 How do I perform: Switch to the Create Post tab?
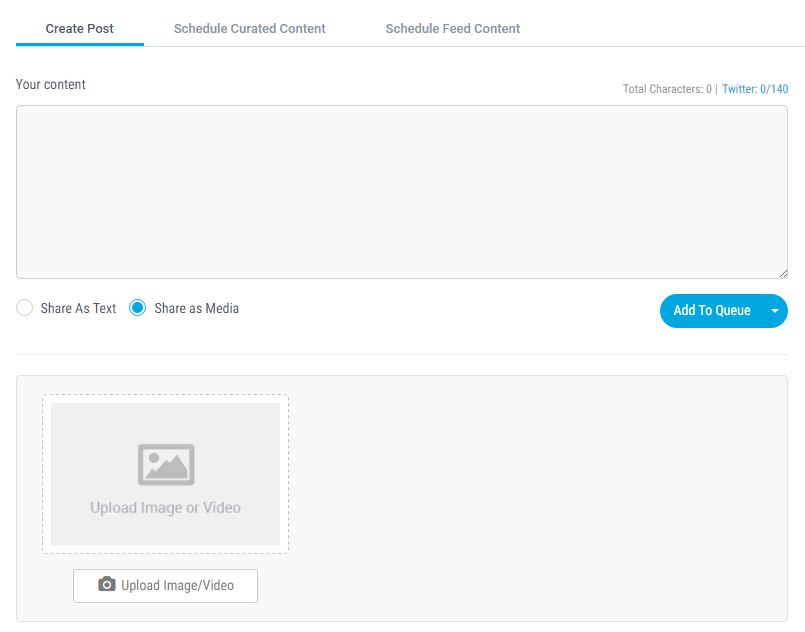(x=80, y=29)
